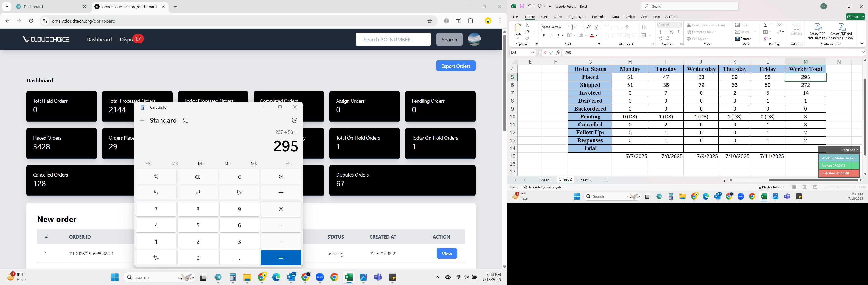The width and height of the screenshot is (868, 285).
Task: Bookmark this page with star icon
Action: [430, 21]
